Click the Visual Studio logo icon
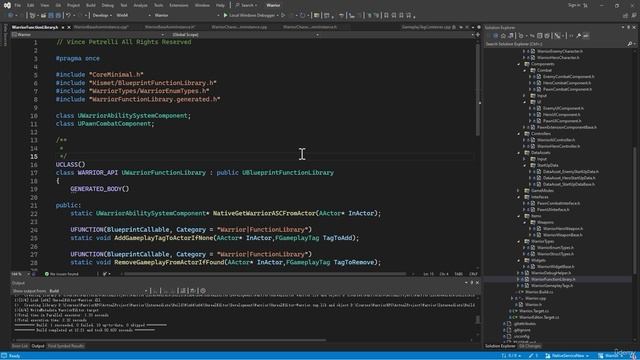 (7, 5)
